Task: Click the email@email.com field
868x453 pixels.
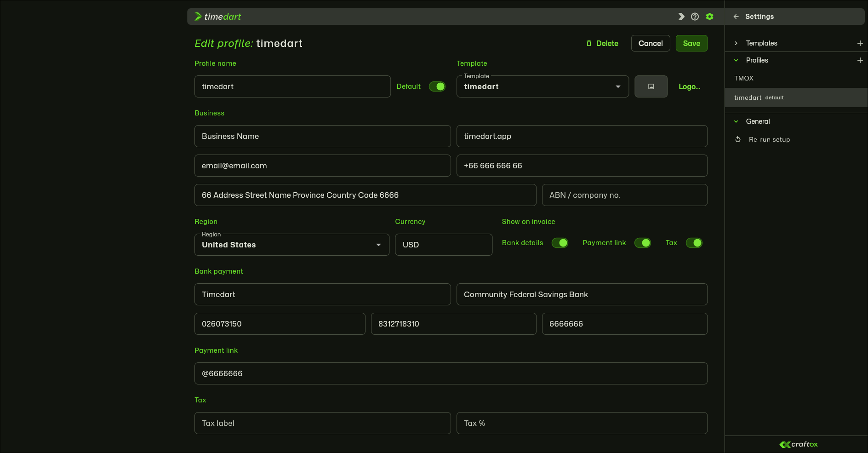Action: click(x=322, y=166)
